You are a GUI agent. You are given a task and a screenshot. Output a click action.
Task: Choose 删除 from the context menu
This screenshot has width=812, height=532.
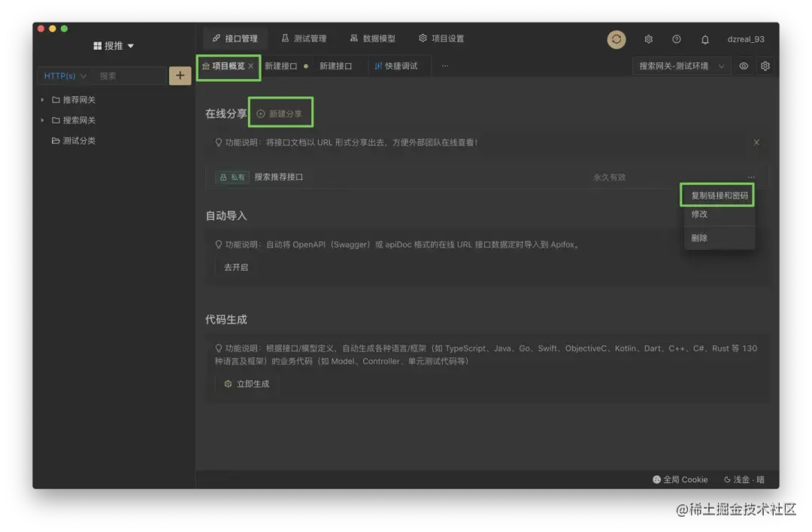[720, 238]
